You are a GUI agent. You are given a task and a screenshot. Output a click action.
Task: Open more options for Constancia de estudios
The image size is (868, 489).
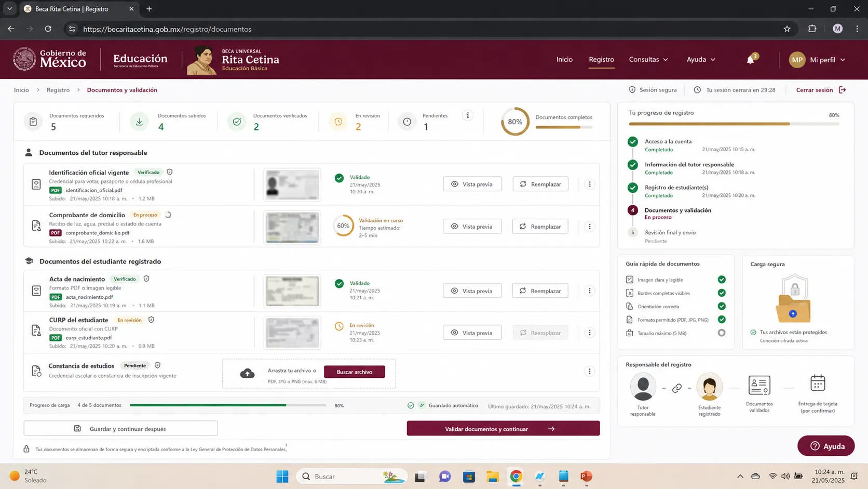coord(589,371)
